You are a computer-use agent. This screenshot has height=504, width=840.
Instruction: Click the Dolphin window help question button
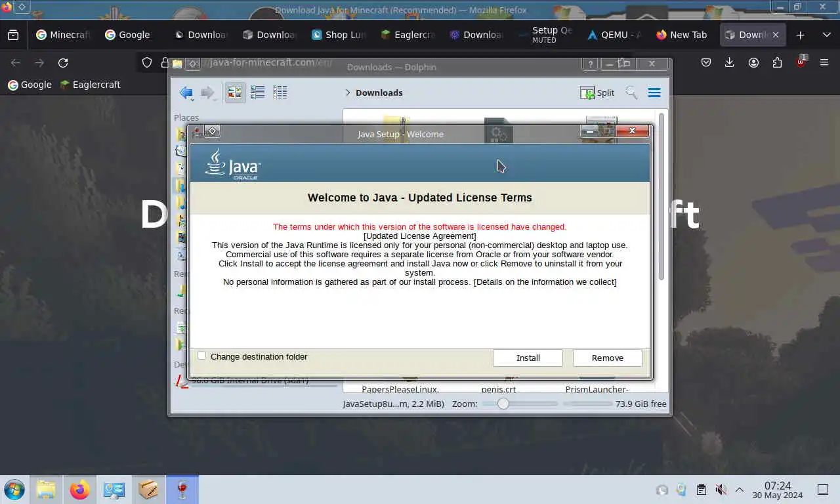pyautogui.click(x=591, y=64)
